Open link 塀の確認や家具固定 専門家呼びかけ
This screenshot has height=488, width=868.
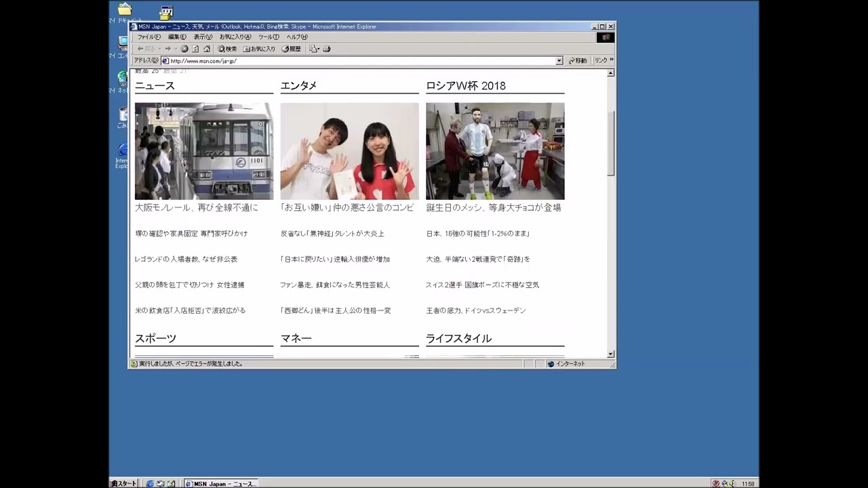pos(191,233)
